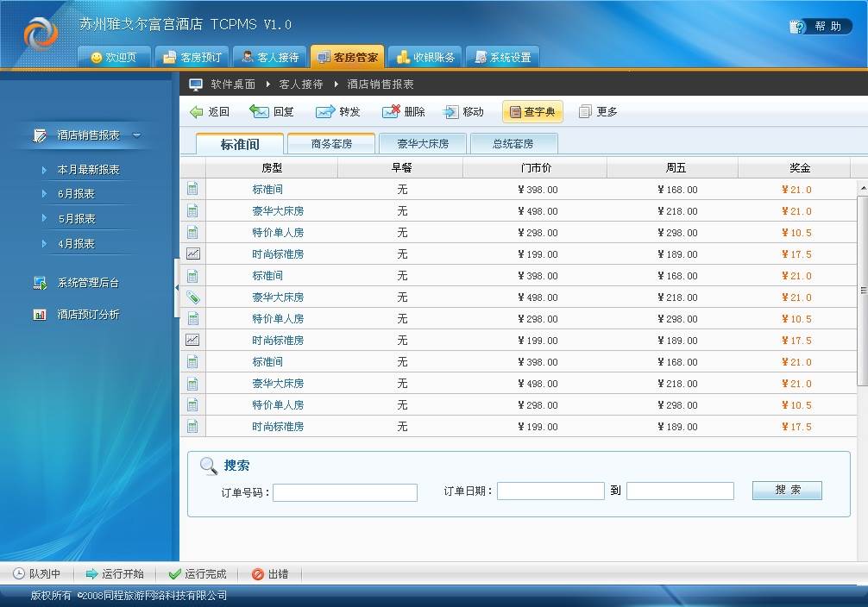Image resolution: width=868 pixels, height=607 pixels.
Task: Click the 软件桌面 monitor icon in breadcrumb
Action: coord(195,84)
